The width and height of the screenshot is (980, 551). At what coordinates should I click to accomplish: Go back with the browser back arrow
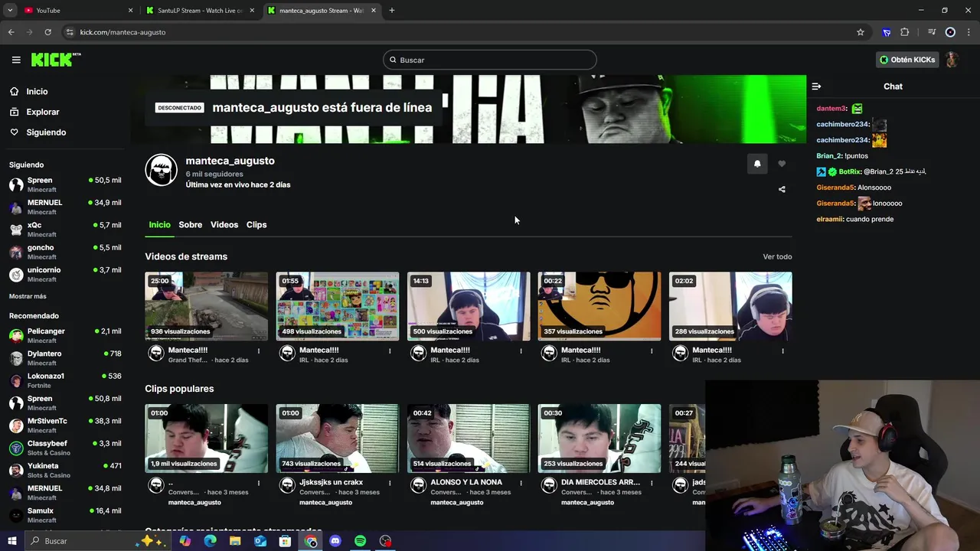pyautogui.click(x=11, y=32)
